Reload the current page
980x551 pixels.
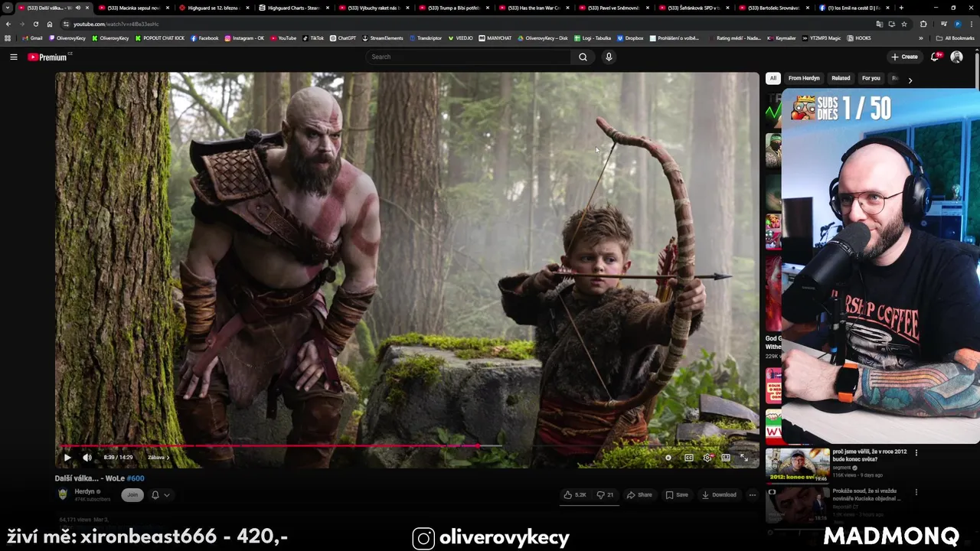click(x=35, y=24)
